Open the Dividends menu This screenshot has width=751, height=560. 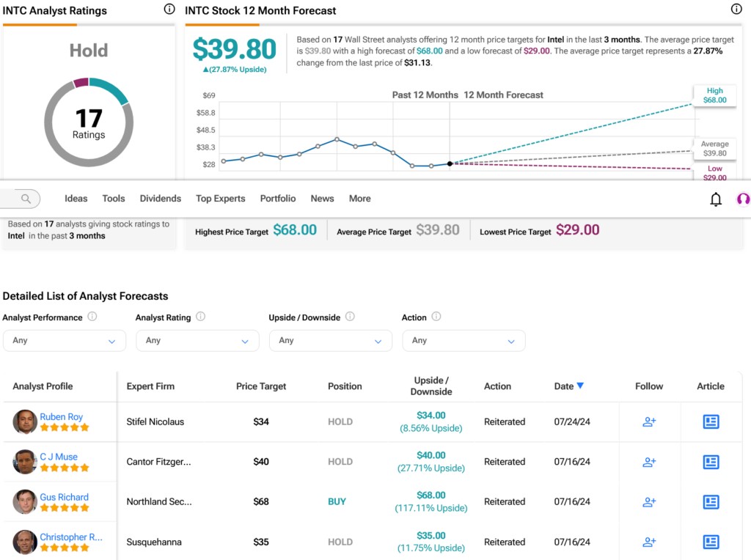[x=160, y=199]
